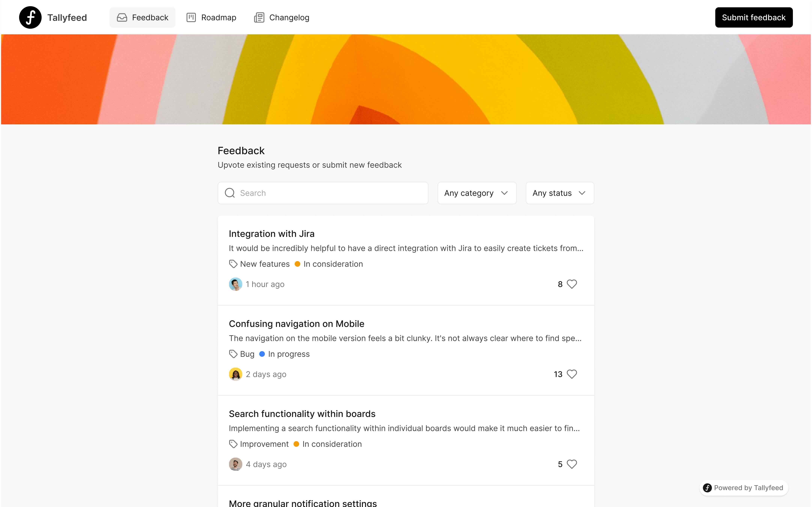This screenshot has height=507, width=812.
Task: Open the Any status dropdown
Action: point(560,193)
